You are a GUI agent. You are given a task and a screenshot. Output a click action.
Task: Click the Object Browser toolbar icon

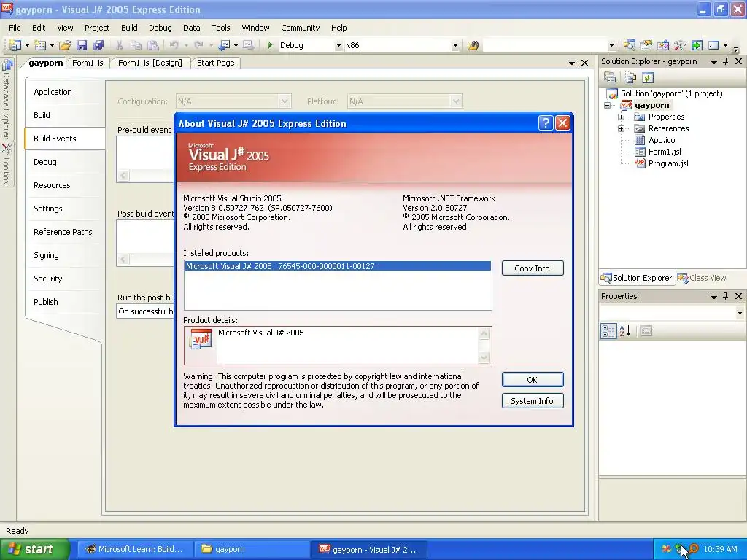click(x=662, y=45)
